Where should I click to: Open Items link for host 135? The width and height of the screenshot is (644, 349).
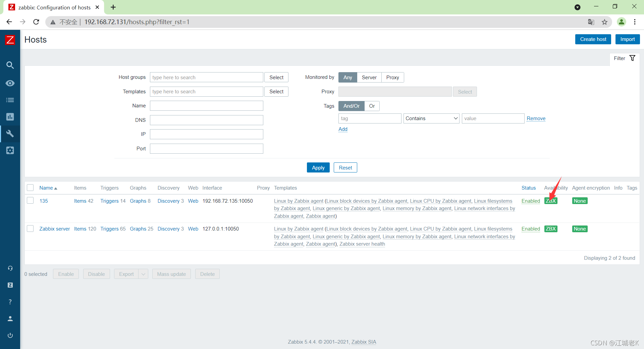(80, 201)
